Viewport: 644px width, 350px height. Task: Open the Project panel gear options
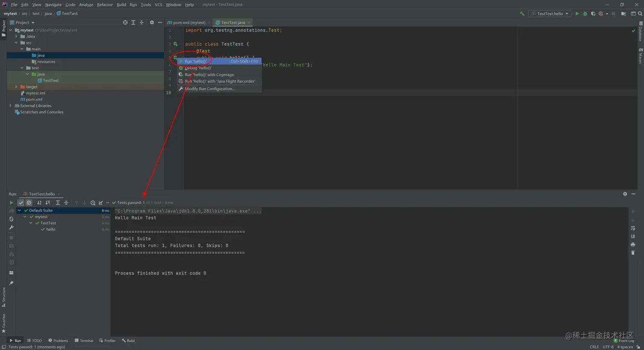tap(152, 23)
